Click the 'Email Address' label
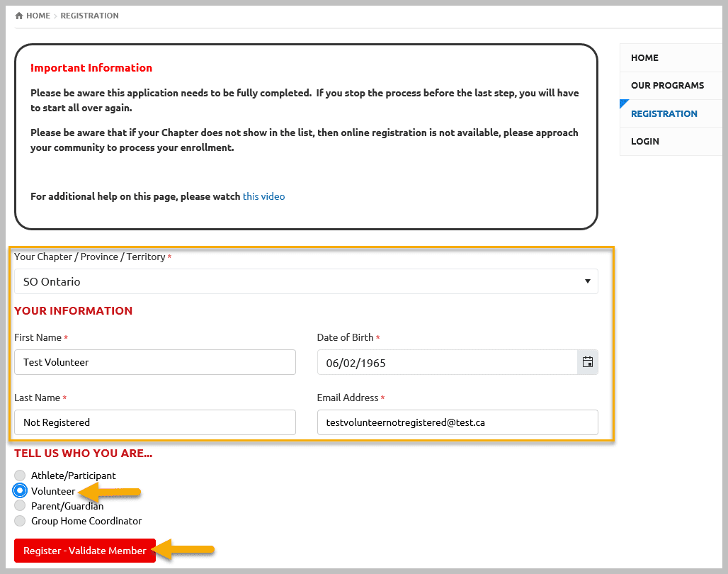728x574 pixels. (347, 398)
